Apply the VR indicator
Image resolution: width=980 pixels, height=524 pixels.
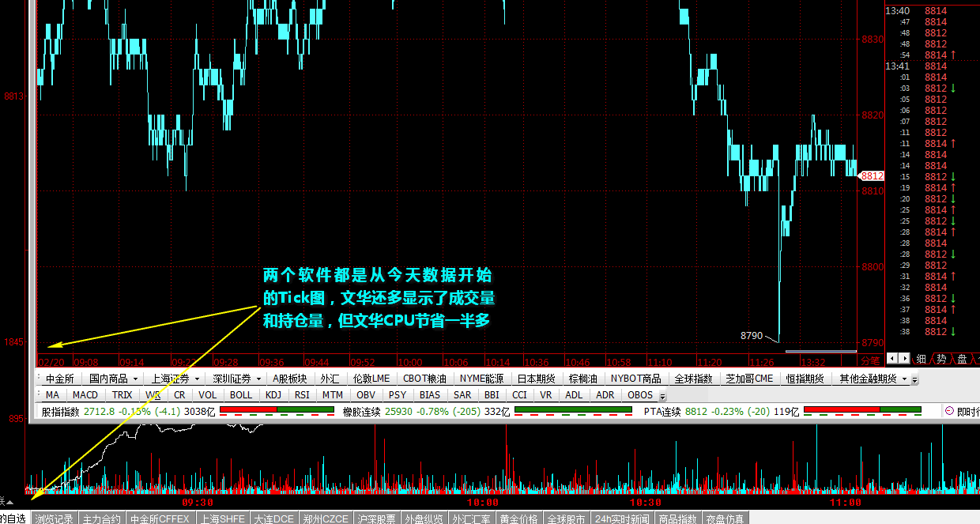tap(546, 394)
